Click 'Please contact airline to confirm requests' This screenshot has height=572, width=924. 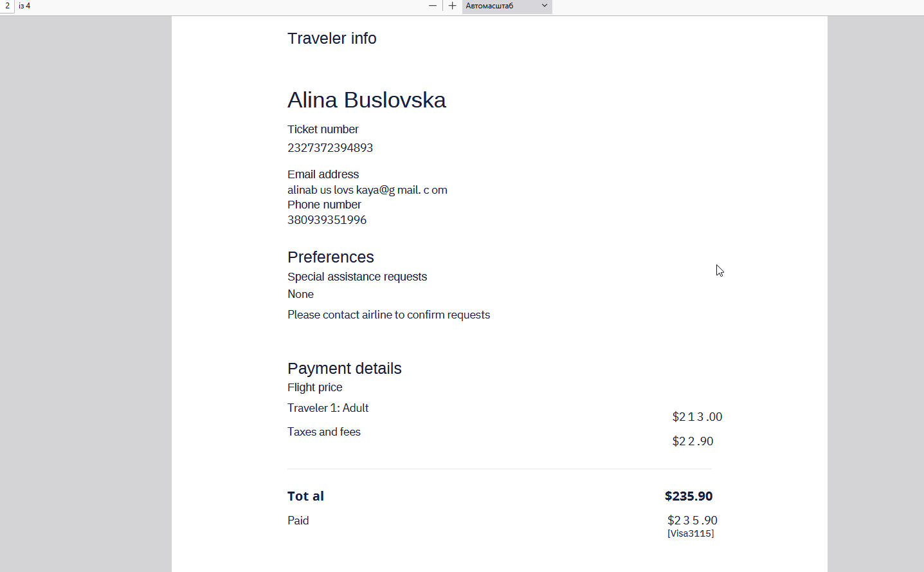coord(388,315)
